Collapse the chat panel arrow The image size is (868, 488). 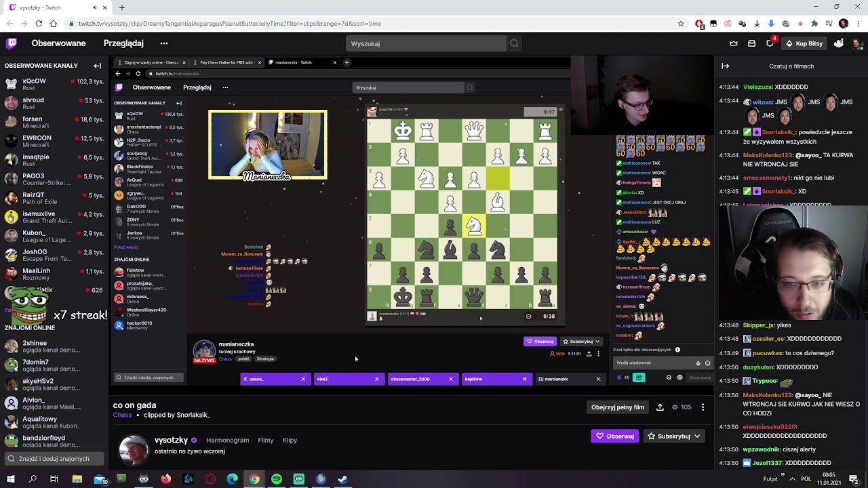coord(725,66)
